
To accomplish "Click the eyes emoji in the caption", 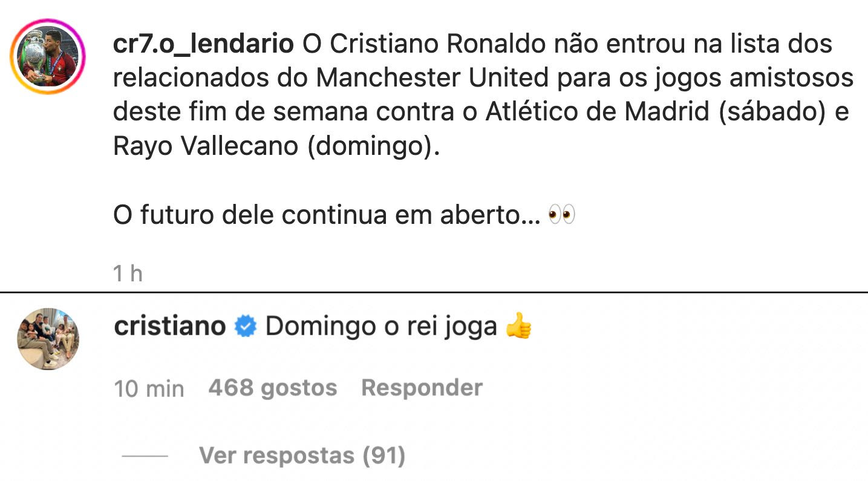I will click(561, 215).
